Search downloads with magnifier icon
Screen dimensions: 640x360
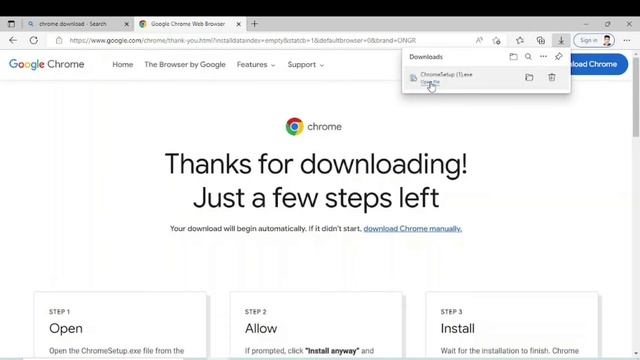[x=528, y=57]
